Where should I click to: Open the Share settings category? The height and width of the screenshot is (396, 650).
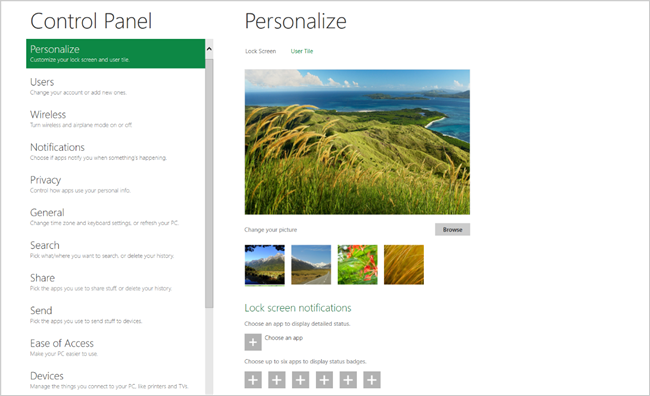tap(115, 282)
